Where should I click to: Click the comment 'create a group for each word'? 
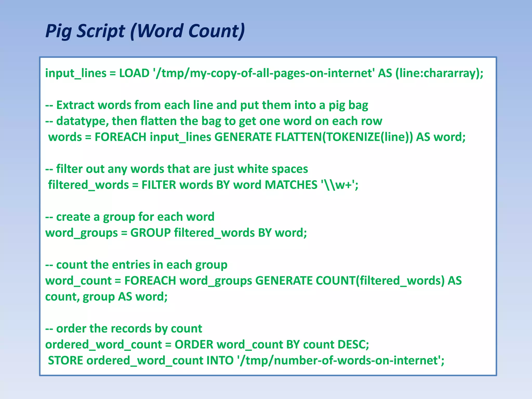coord(130,217)
